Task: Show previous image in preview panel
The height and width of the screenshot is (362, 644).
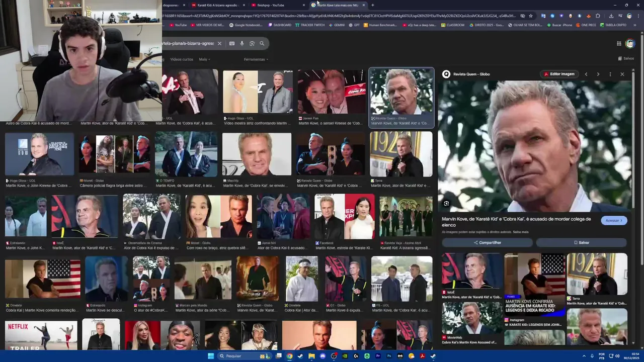Action: click(586, 74)
